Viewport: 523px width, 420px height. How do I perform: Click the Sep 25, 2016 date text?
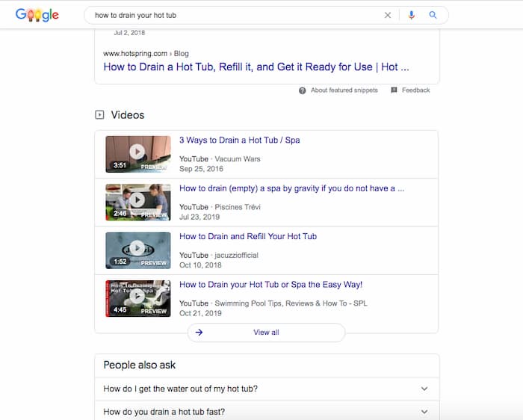pyautogui.click(x=201, y=169)
